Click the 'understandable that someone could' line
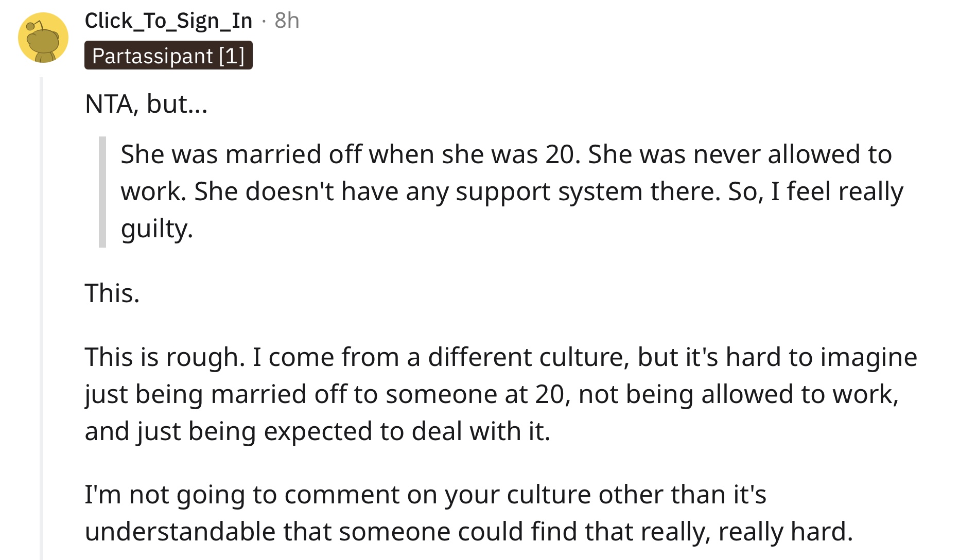The height and width of the screenshot is (560, 977). point(469,532)
